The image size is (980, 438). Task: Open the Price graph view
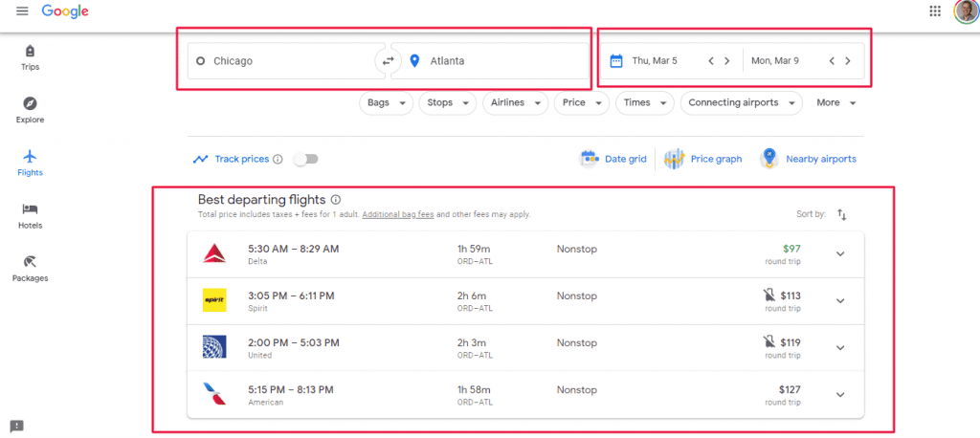703,160
